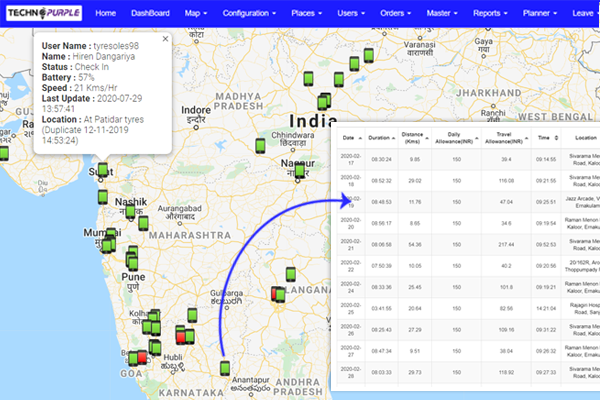Expand the Users dropdown menu

tap(351, 13)
